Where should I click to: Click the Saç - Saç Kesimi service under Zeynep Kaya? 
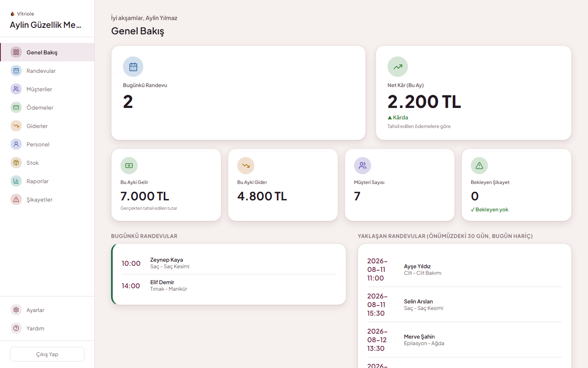(170, 267)
